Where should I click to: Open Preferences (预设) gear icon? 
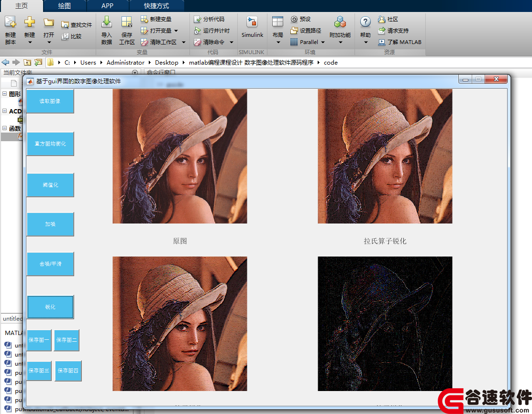tap(294, 19)
